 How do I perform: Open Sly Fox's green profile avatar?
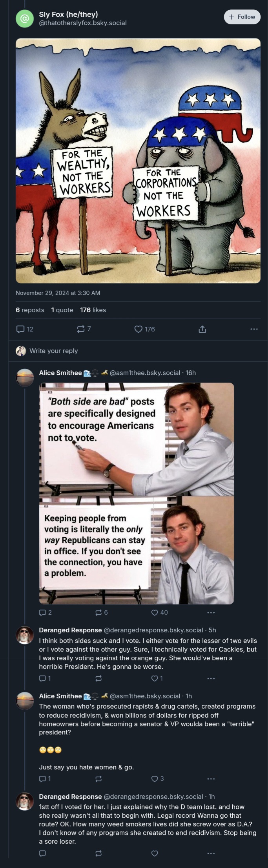[24, 18]
